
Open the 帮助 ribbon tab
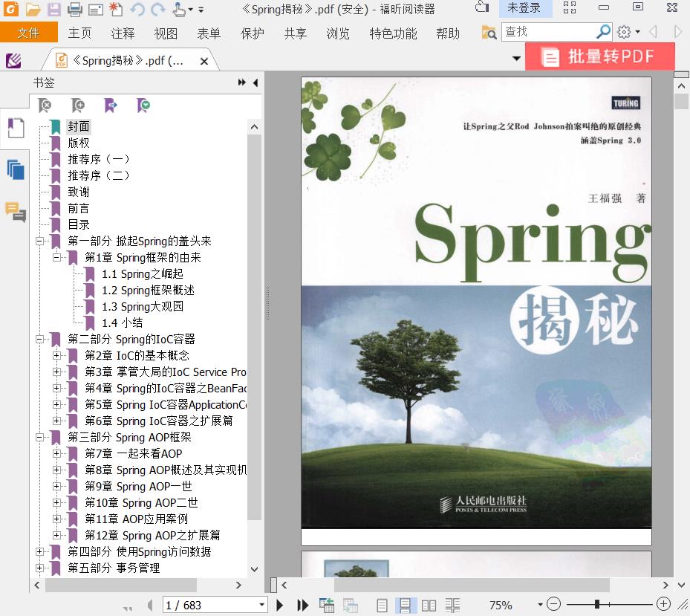[x=448, y=33]
